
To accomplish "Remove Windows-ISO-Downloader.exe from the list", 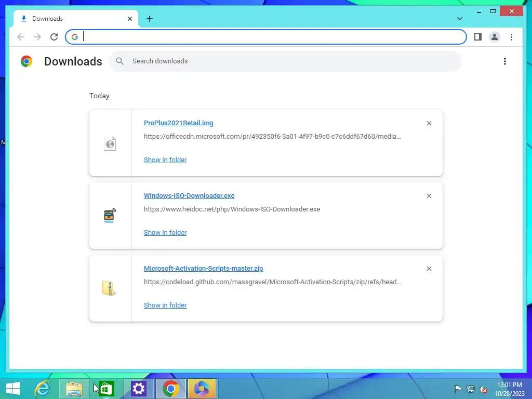I will (x=429, y=196).
